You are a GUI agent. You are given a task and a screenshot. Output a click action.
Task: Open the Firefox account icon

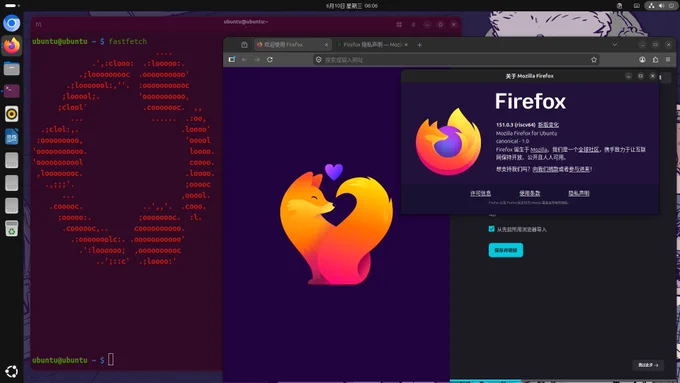tap(642, 59)
